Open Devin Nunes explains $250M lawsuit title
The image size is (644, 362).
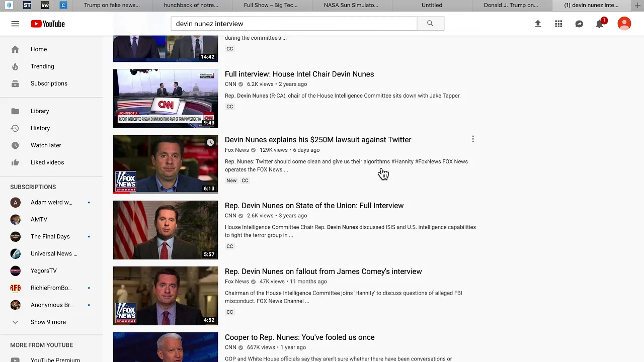318,140
